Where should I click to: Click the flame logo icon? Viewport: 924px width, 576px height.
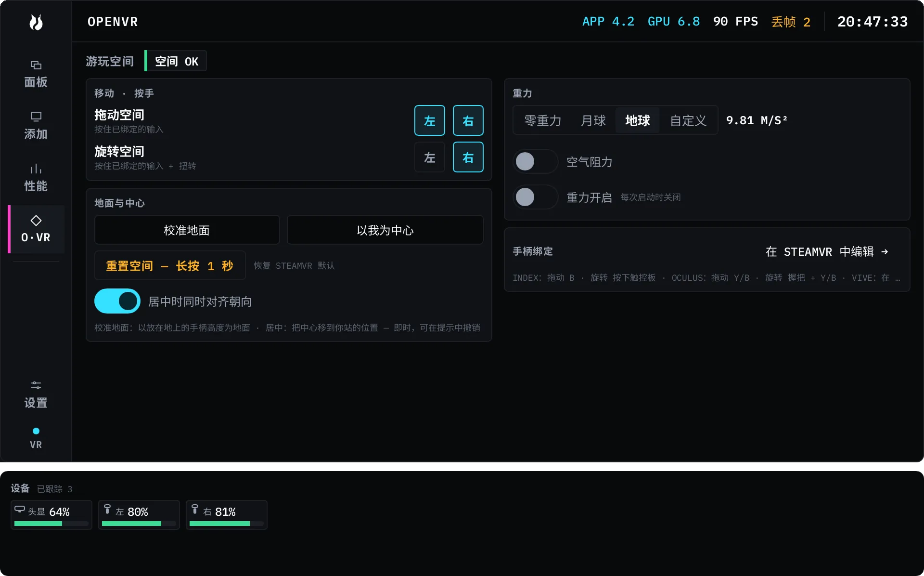pos(36,22)
